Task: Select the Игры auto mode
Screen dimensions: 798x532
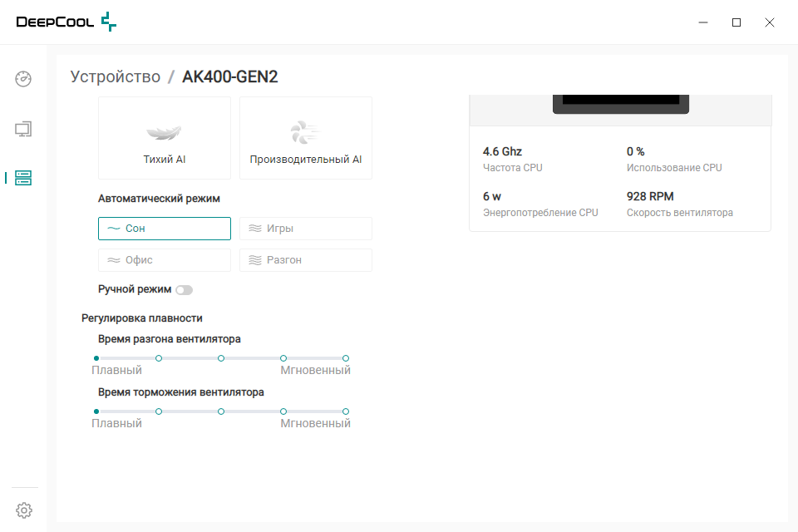Action: (x=306, y=229)
